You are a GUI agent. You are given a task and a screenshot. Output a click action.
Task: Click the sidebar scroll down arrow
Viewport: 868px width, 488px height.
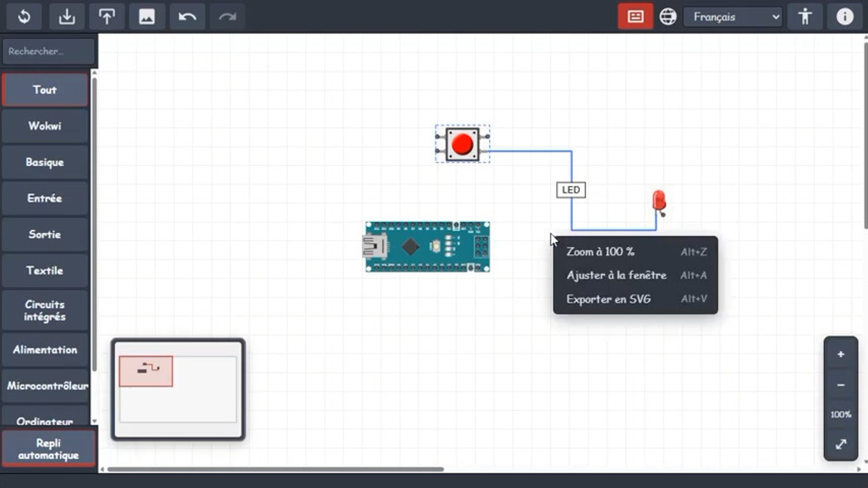pos(94,421)
